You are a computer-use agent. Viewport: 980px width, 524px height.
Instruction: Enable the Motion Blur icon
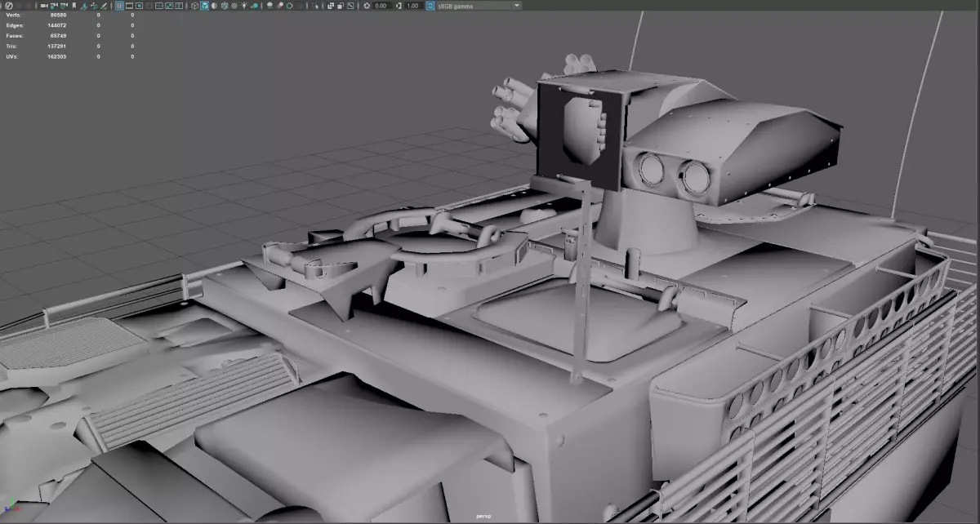pyautogui.click(x=281, y=5)
